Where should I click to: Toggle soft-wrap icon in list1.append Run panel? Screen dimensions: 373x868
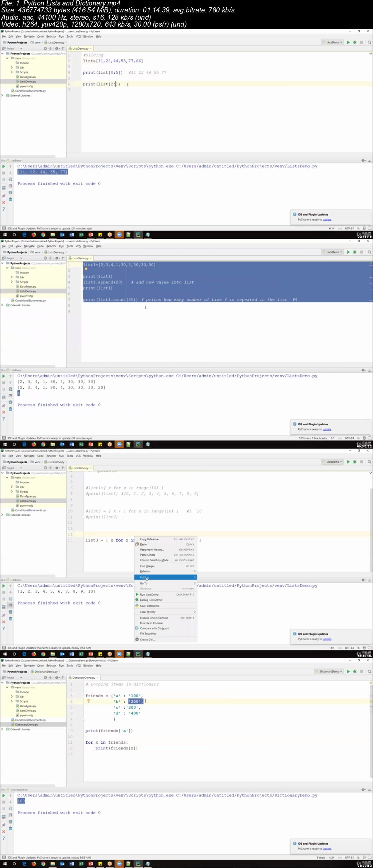pos(10,389)
